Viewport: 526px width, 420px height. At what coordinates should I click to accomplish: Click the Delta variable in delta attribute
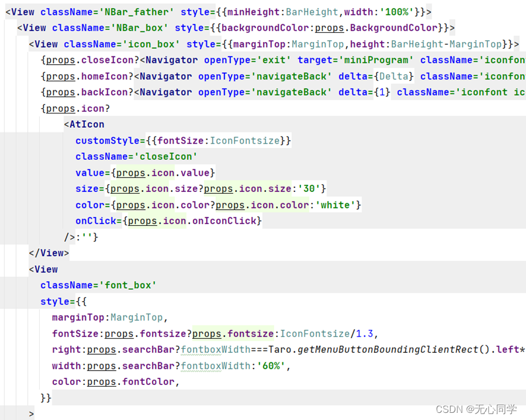pos(394,77)
